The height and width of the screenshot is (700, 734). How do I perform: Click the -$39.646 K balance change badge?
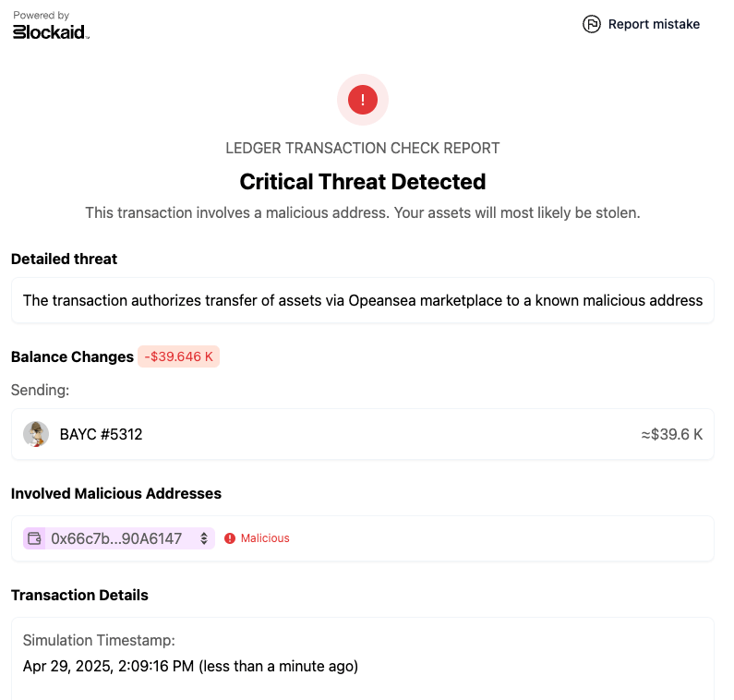178,356
